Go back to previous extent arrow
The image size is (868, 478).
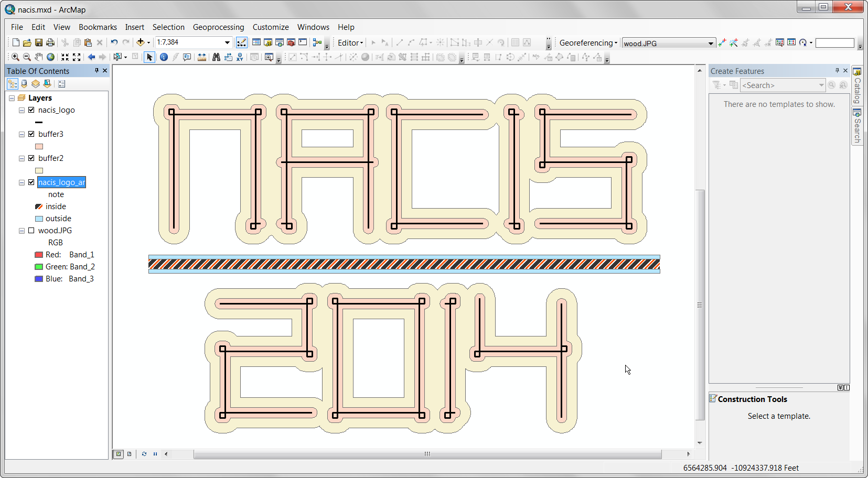(x=92, y=57)
